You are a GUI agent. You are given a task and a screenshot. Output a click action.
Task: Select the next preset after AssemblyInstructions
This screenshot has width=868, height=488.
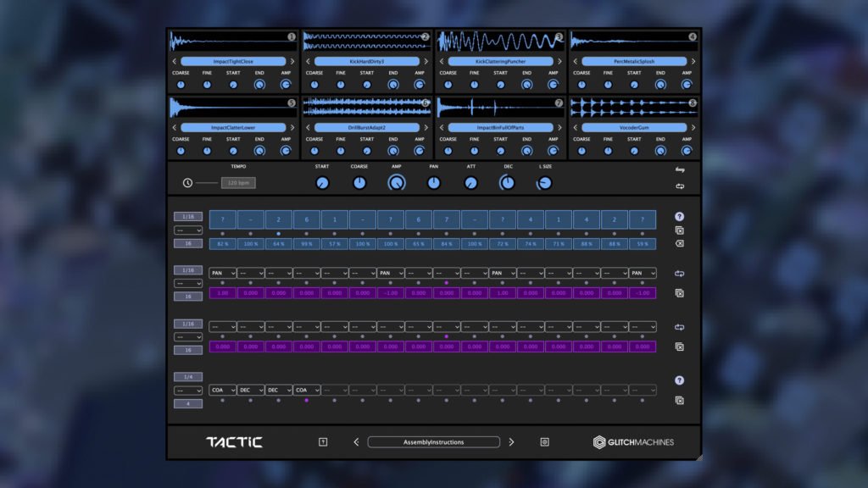pyautogui.click(x=511, y=441)
